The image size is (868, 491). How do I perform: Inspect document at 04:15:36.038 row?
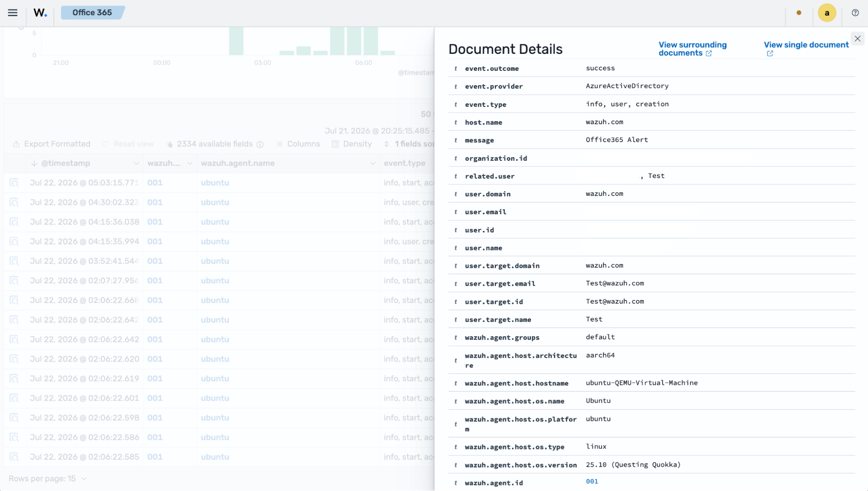14,222
